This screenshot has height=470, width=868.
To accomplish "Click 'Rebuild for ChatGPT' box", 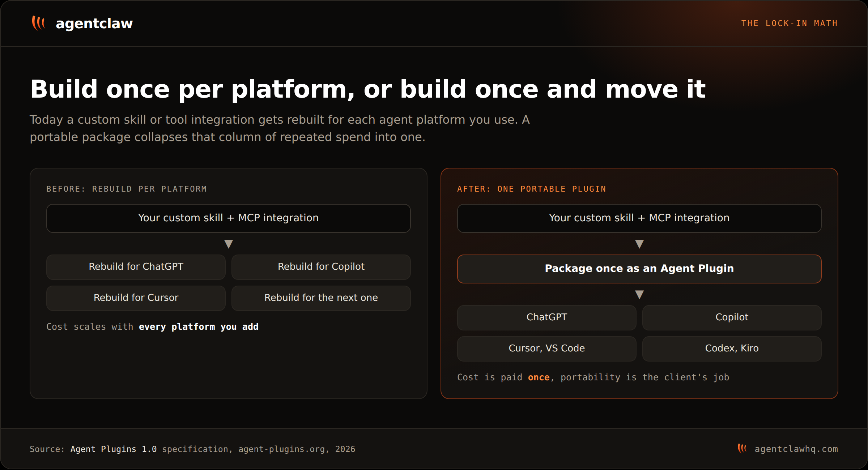I will (x=136, y=267).
